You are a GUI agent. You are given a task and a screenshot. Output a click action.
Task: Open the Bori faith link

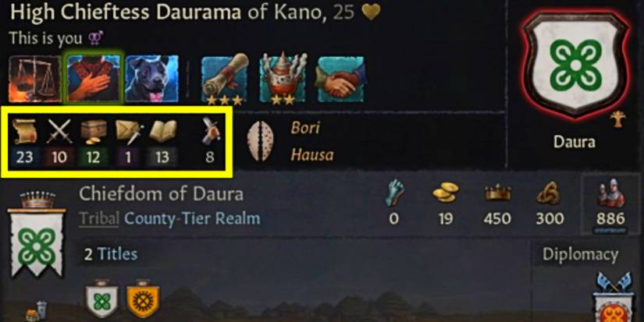pos(305,128)
